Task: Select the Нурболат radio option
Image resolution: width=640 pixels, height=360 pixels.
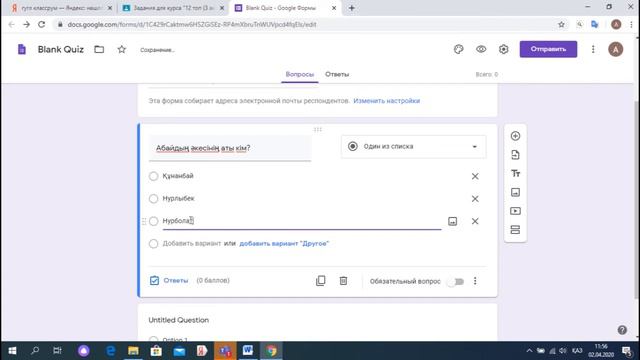Action: pyautogui.click(x=153, y=221)
